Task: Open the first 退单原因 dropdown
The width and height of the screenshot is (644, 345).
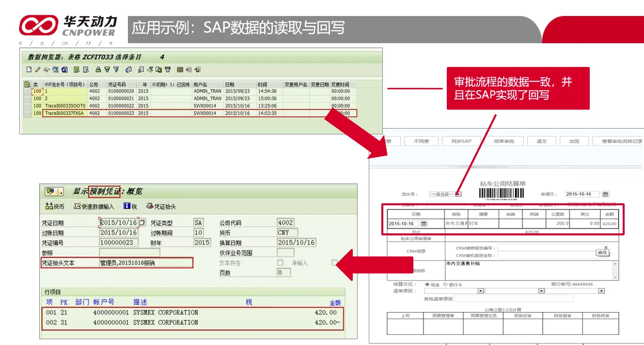Action: pyautogui.click(x=481, y=291)
